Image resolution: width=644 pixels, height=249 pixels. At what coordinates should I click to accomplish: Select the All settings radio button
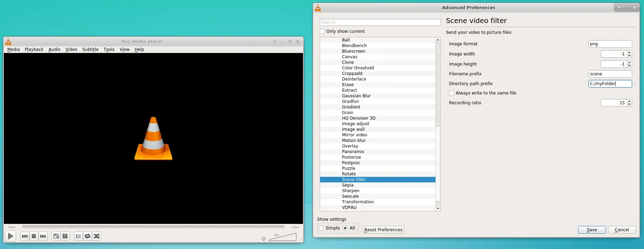pyautogui.click(x=345, y=228)
